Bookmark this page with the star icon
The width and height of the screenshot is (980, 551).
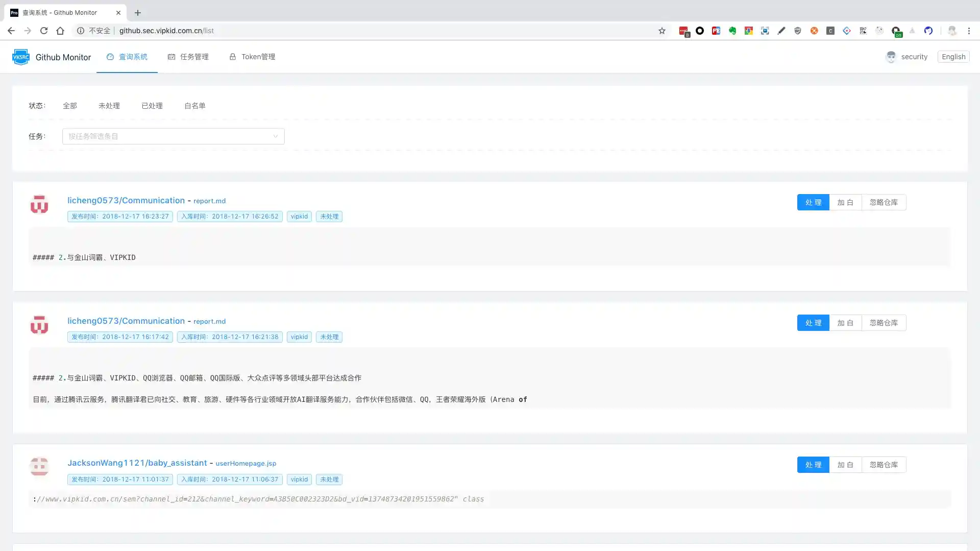(x=662, y=31)
